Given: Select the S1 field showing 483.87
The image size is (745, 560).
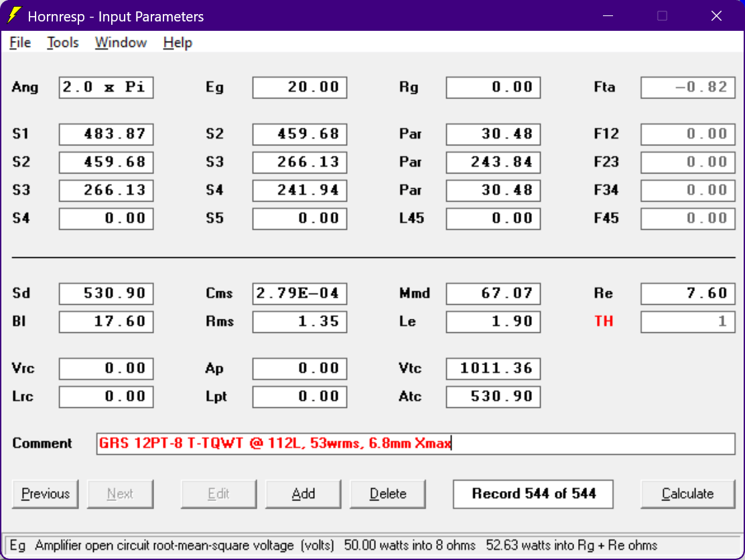Looking at the screenshot, I should coord(106,134).
